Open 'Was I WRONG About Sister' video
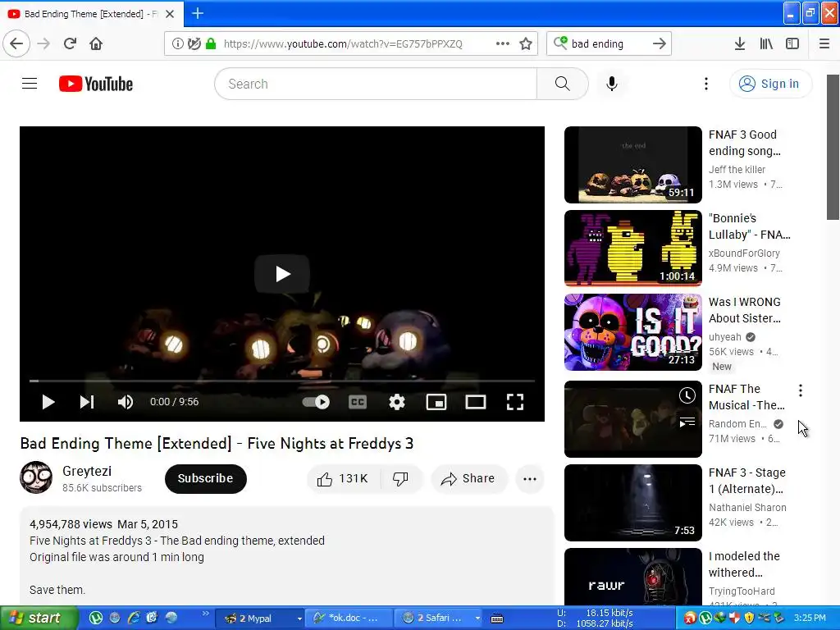 (632, 332)
